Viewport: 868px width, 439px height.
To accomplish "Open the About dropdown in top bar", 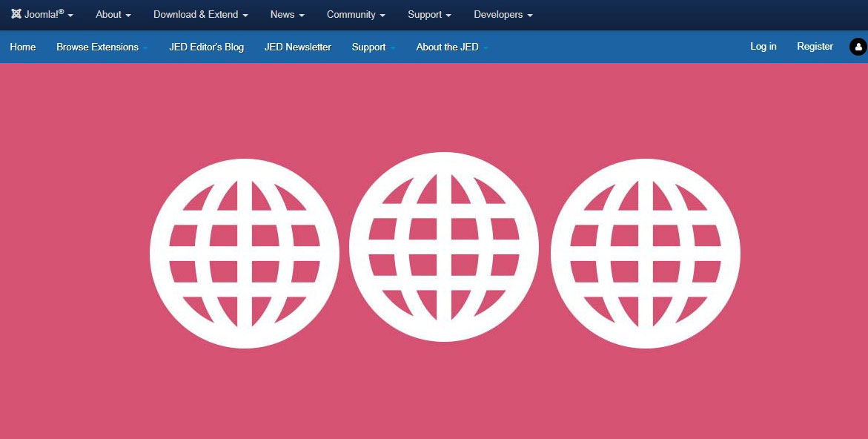I will (113, 15).
